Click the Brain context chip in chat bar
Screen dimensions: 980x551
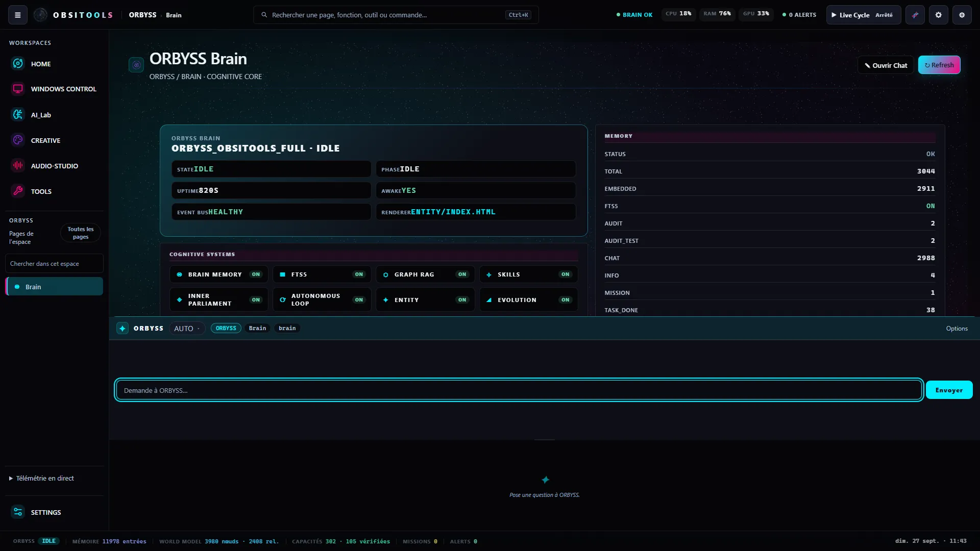257,329
